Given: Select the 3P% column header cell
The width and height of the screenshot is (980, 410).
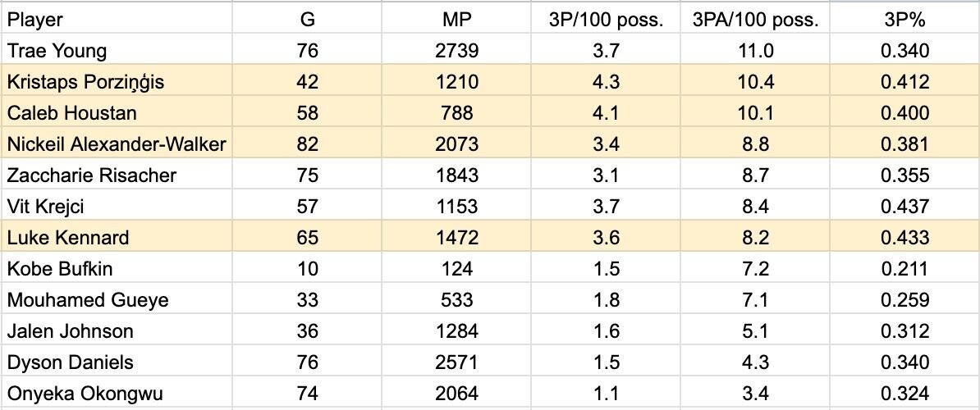Looking at the screenshot, I should [904, 18].
